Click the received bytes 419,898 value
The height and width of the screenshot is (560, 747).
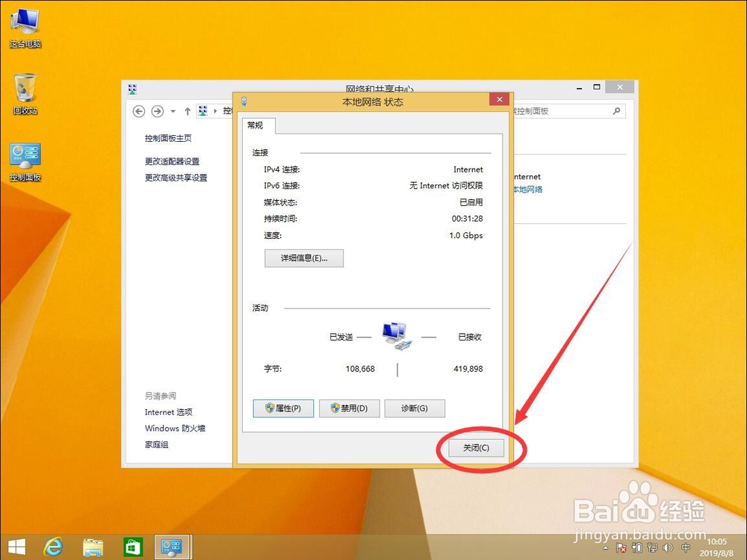[468, 369]
